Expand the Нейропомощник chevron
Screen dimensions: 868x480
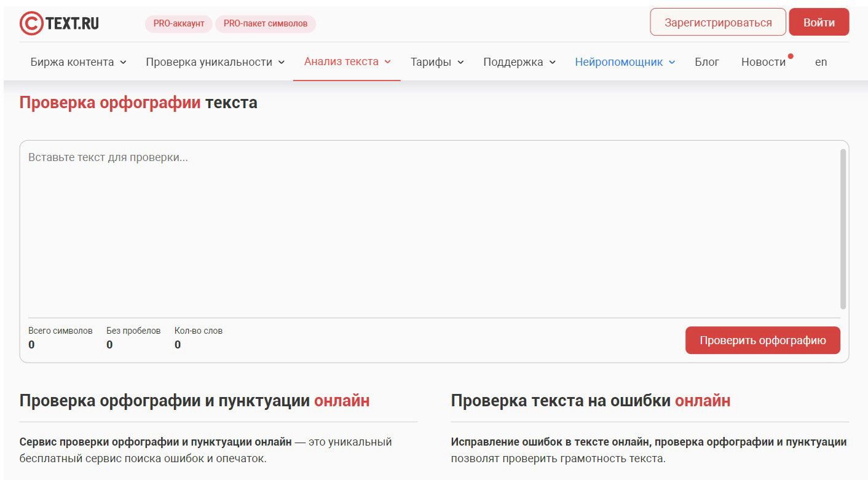(672, 62)
